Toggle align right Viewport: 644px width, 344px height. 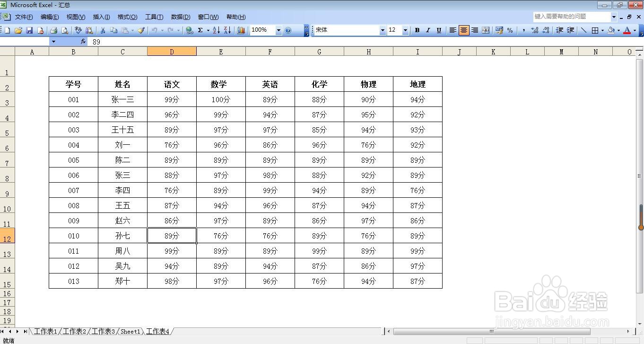(x=475, y=30)
